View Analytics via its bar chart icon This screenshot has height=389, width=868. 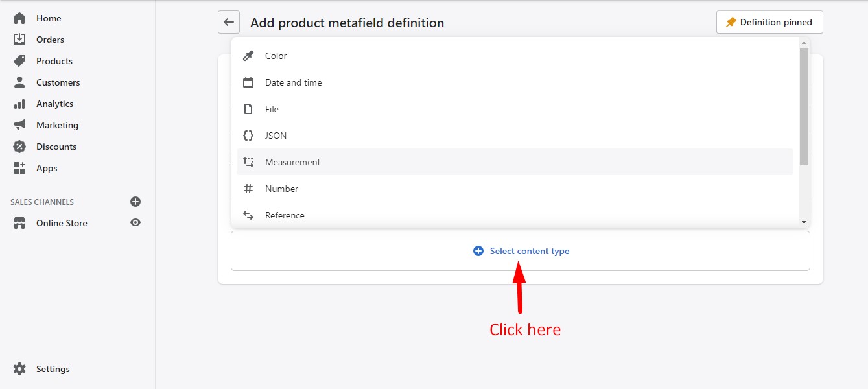pos(19,104)
